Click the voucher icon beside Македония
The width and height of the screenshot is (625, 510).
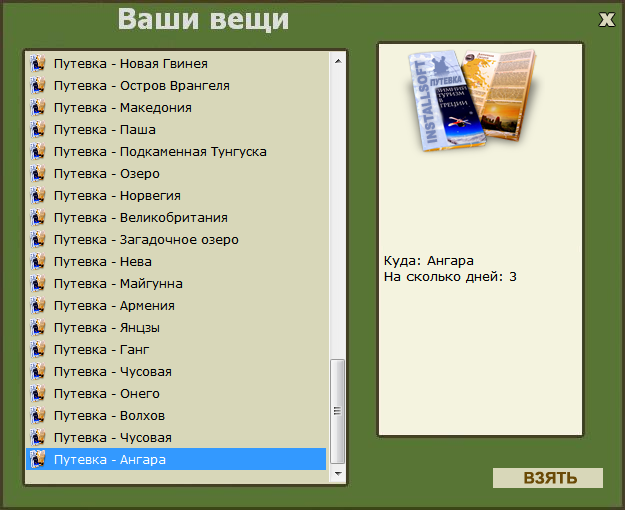[x=37, y=108]
